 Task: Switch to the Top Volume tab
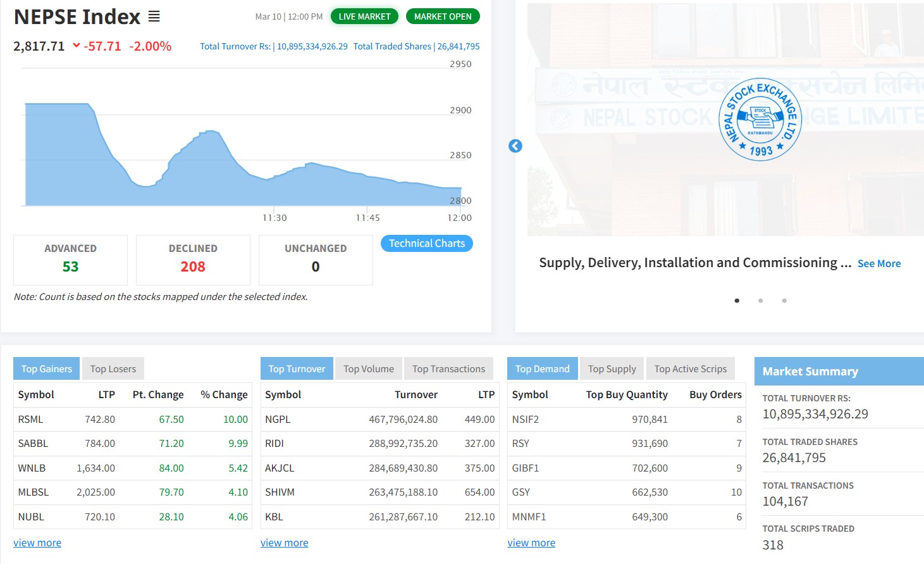tap(368, 369)
